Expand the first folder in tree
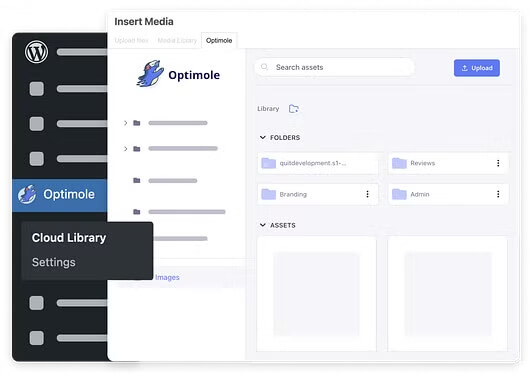The height and width of the screenshot is (377, 532). pyautogui.click(x=126, y=123)
